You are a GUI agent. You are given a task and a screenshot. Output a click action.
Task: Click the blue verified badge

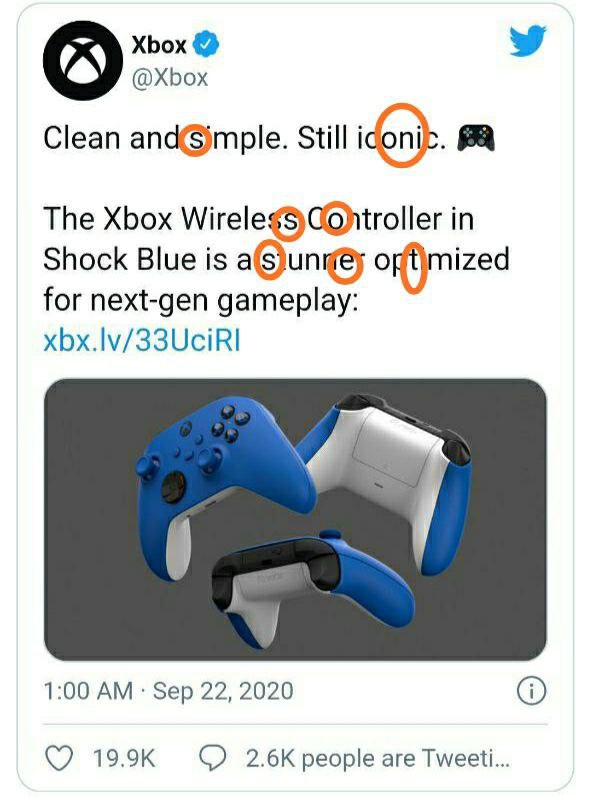[205, 44]
